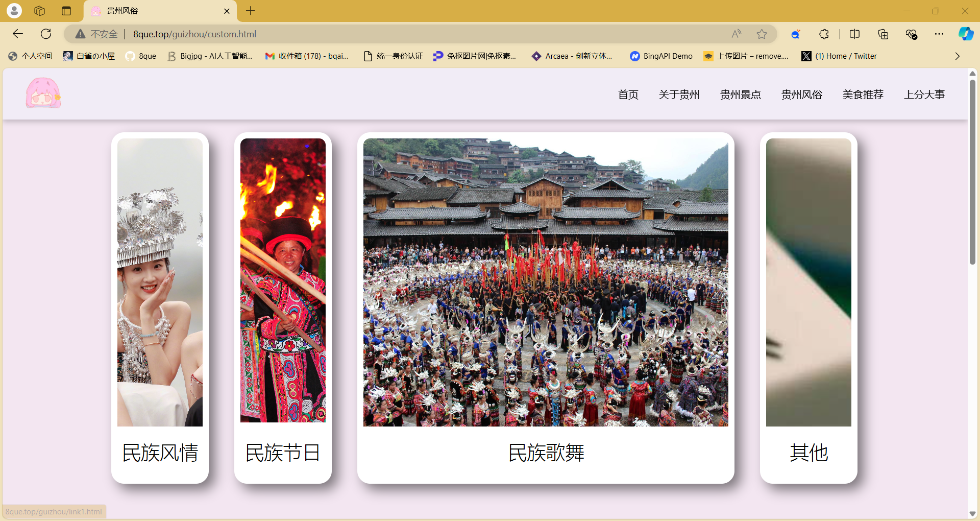This screenshot has width=980, height=521.
Task: Open 上分大事 page
Action: point(925,94)
